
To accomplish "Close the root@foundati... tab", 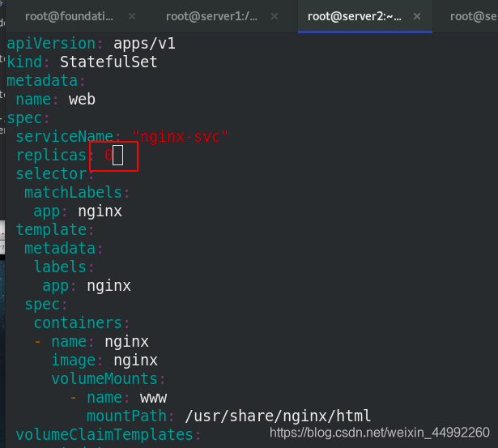I will [132, 16].
